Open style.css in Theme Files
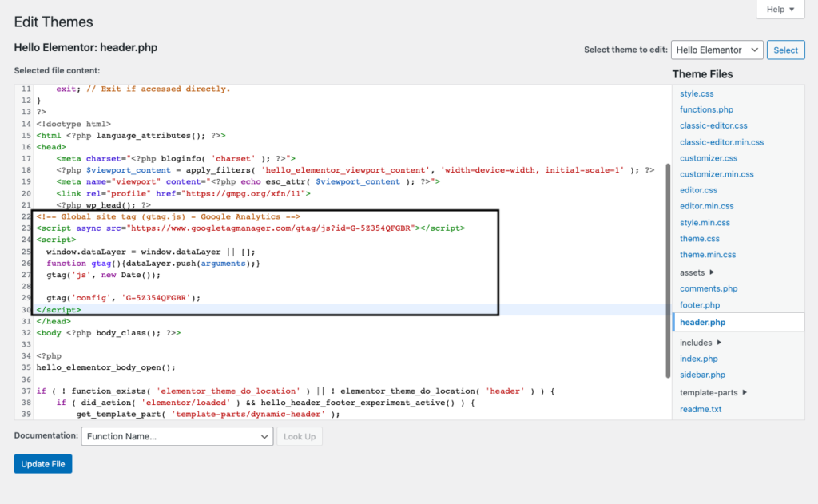Screen dimensions: 818x504 697,93
